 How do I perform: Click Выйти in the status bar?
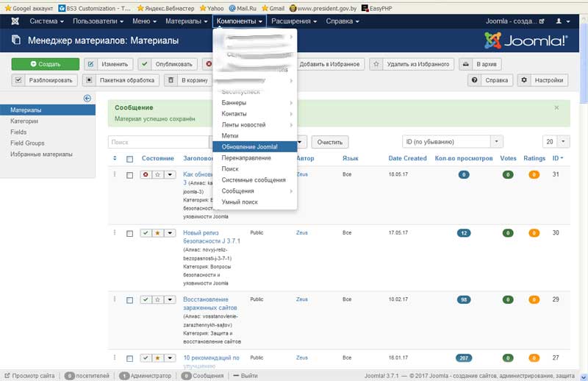click(x=245, y=375)
